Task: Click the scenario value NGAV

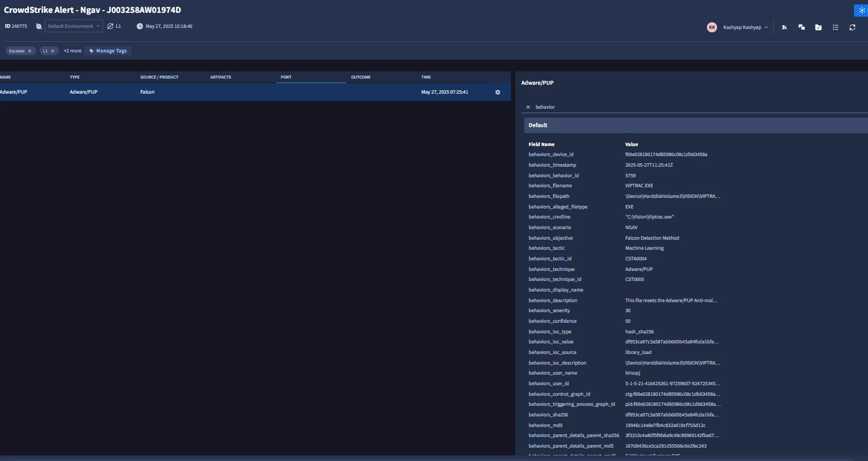Action: 631,227
